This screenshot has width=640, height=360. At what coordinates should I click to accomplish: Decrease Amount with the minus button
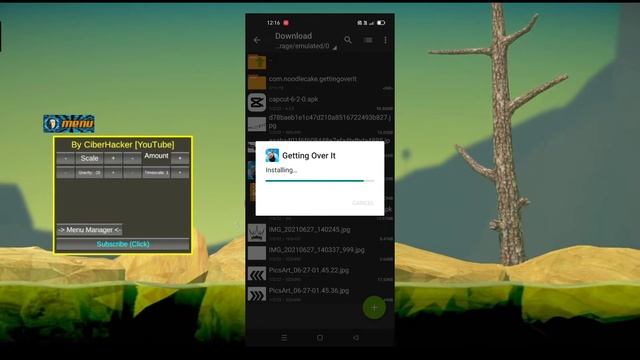point(132,158)
